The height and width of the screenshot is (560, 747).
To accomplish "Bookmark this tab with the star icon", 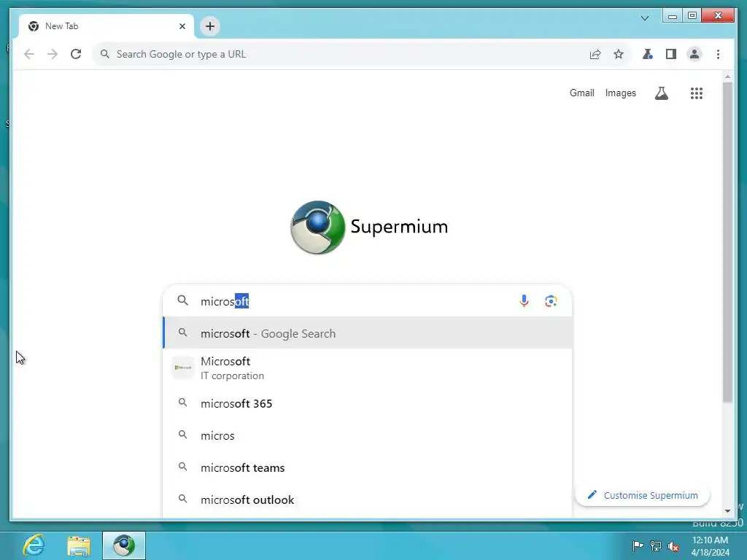I will [619, 54].
